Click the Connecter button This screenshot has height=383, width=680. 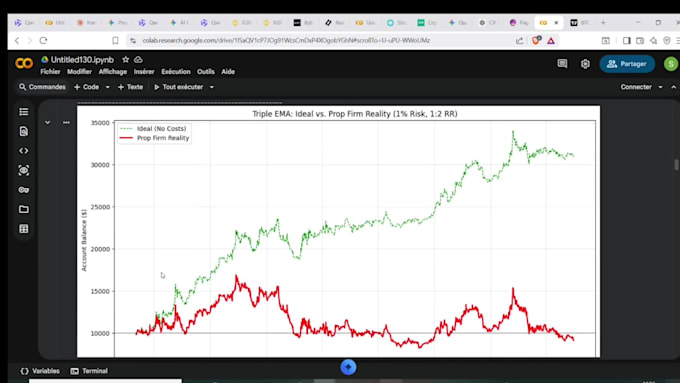(x=636, y=87)
